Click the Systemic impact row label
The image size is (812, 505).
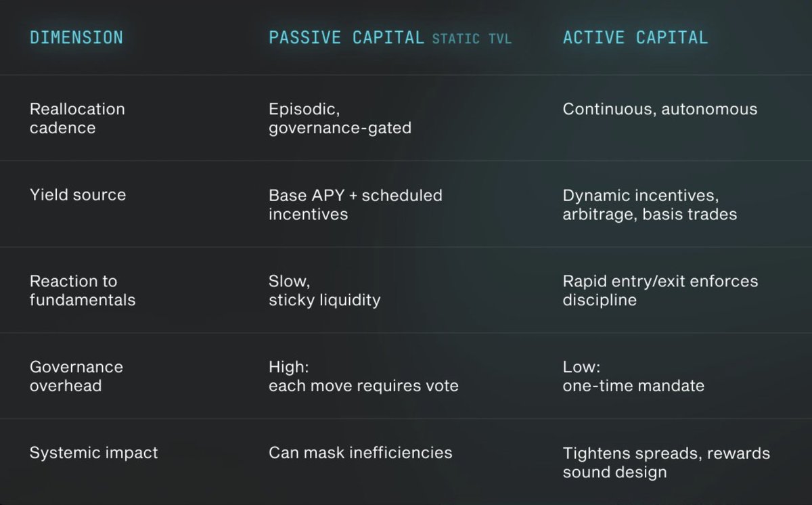[x=93, y=453]
